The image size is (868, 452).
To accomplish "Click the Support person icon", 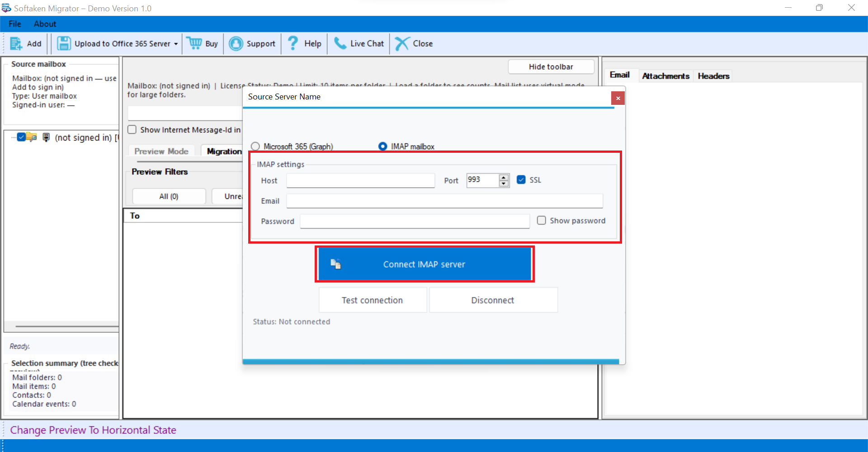I will click(236, 43).
